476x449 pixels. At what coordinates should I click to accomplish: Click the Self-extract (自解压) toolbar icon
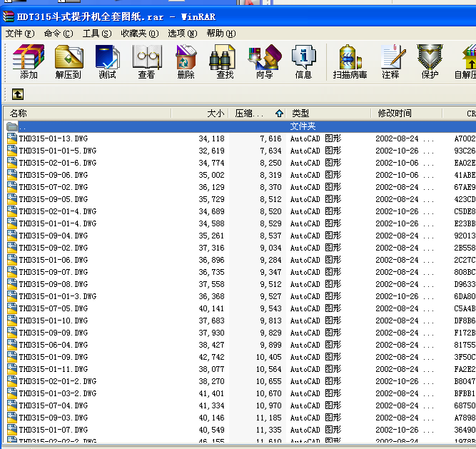pyautogui.click(x=466, y=61)
